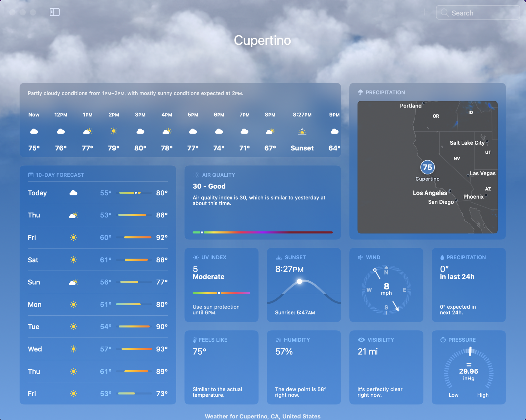This screenshot has height=420, width=526.
Task: Click the air quality index color scale
Action: click(262, 232)
